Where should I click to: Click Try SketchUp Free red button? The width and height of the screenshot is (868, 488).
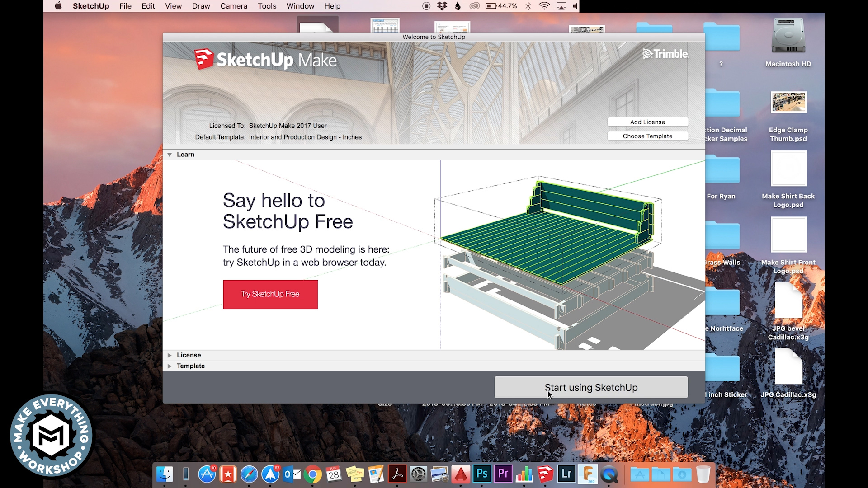[270, 294]
